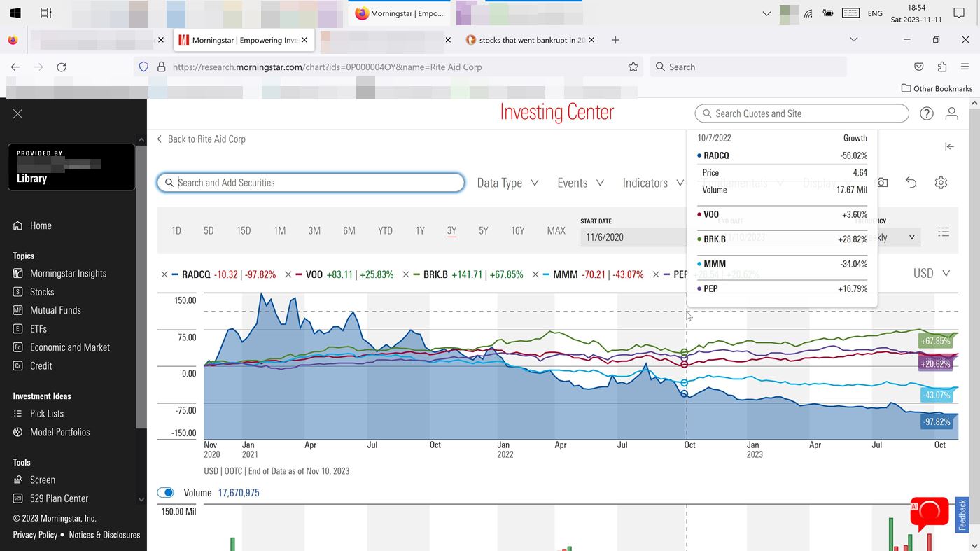Select the 5Y time range

[x=484, y=230]
